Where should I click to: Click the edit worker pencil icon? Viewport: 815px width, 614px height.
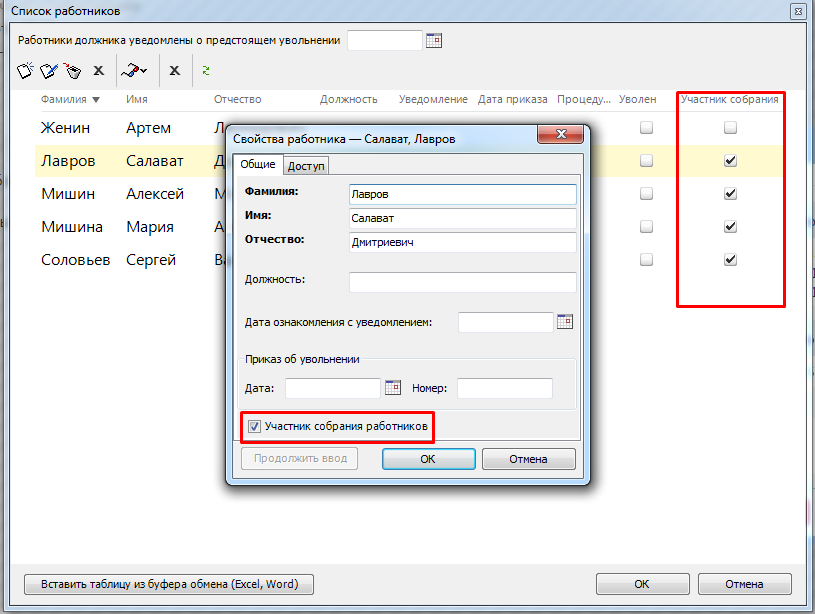[x=49, y=70]
